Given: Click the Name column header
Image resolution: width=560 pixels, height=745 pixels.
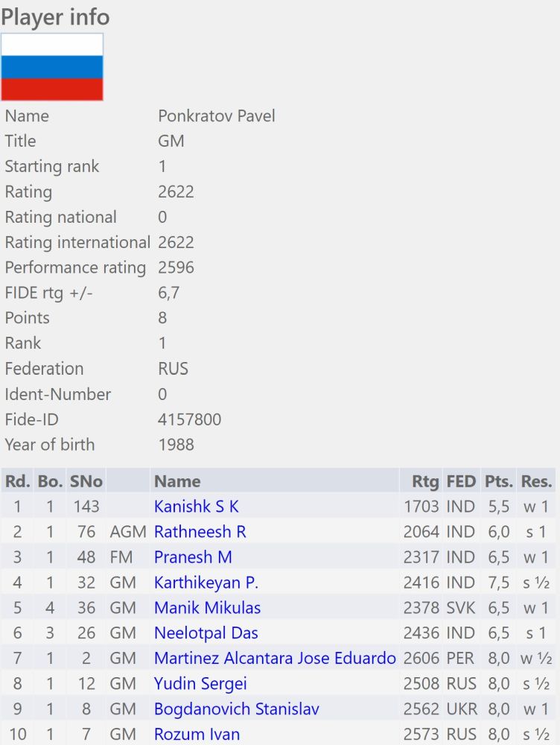Looking at the screenshot, I should [177, 481].
